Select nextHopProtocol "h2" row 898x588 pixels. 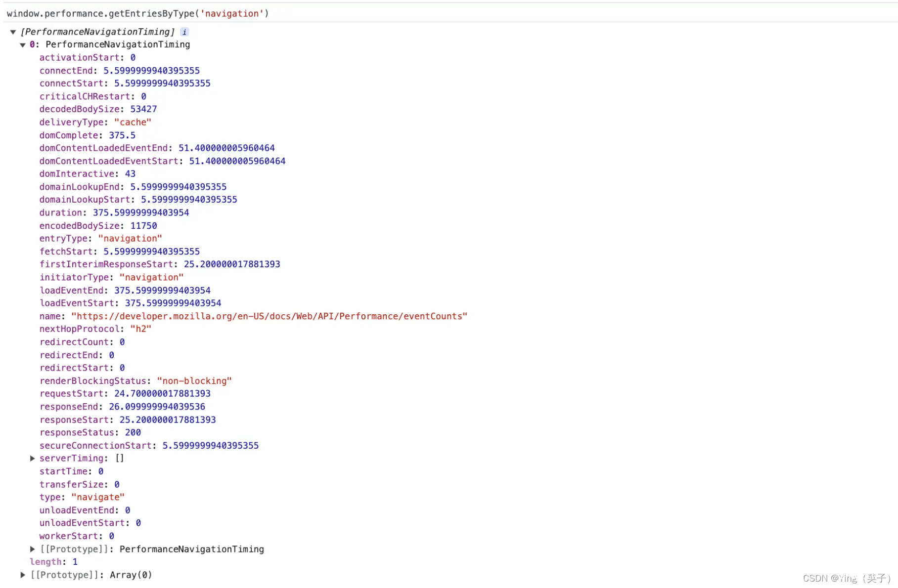click(x=95, y=329)
